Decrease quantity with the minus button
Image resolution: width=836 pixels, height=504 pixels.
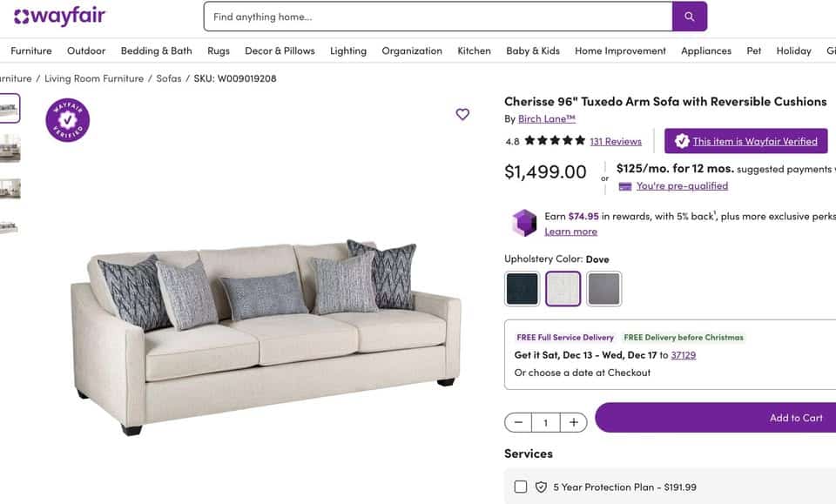(x=518, y=422)
